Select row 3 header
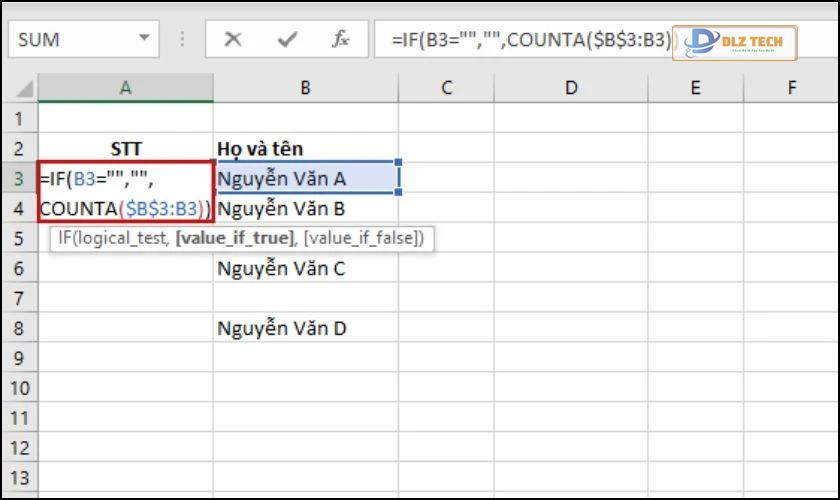 [x=19, y=178]
